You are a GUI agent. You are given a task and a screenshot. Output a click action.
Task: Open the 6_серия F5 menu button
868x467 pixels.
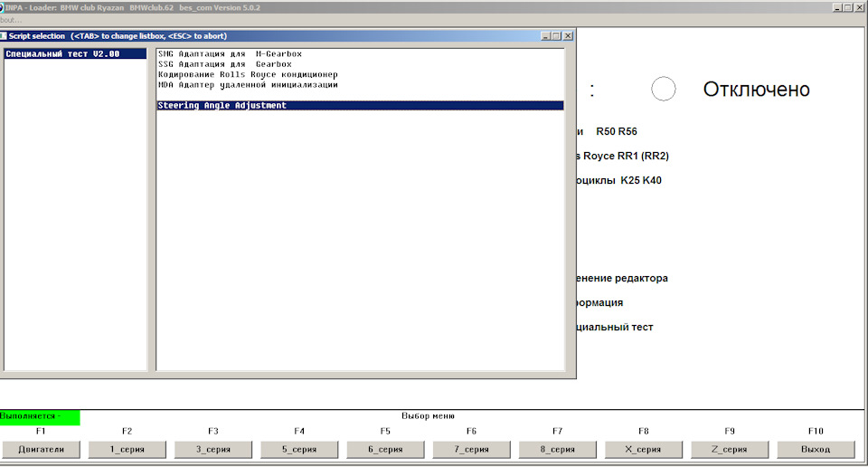tap(385, 449)
